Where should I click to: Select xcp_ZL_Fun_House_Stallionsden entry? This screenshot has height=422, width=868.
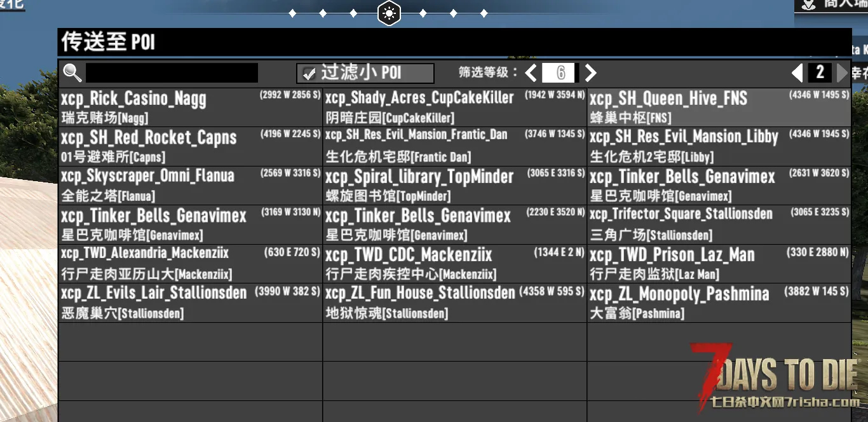(455, 303)
